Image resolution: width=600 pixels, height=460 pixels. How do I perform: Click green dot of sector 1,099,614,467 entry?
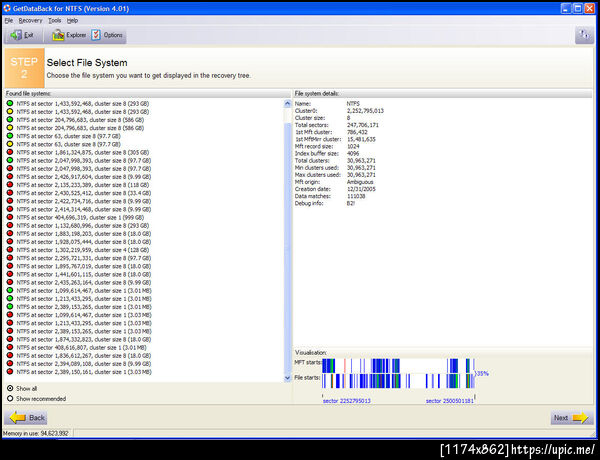(10, 290)
